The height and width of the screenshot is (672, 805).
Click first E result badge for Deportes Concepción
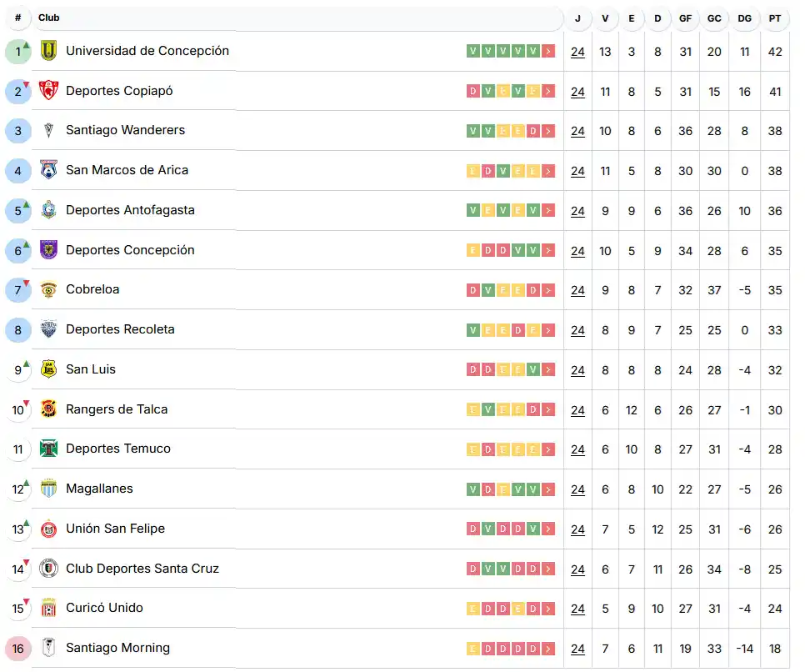pos(472,251)
